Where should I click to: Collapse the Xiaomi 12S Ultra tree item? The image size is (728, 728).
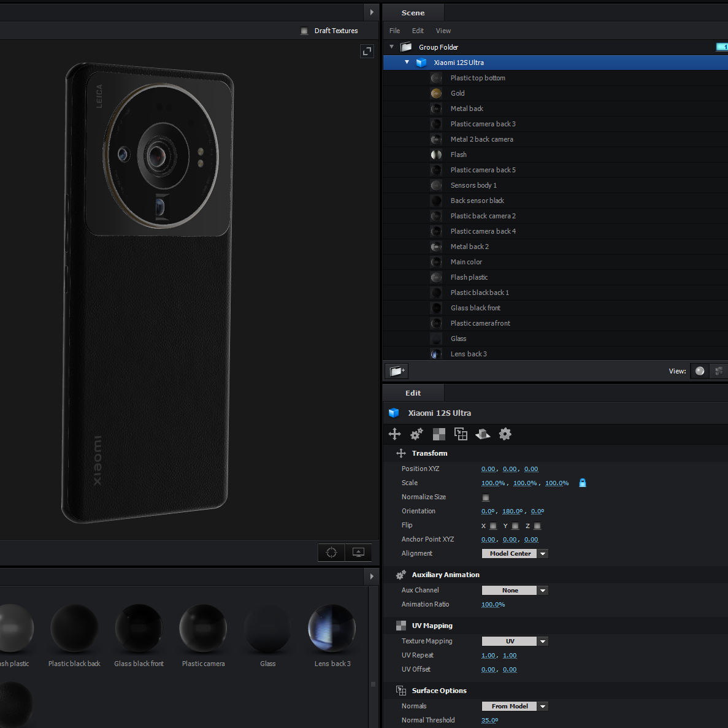click(x=407, y=63)
